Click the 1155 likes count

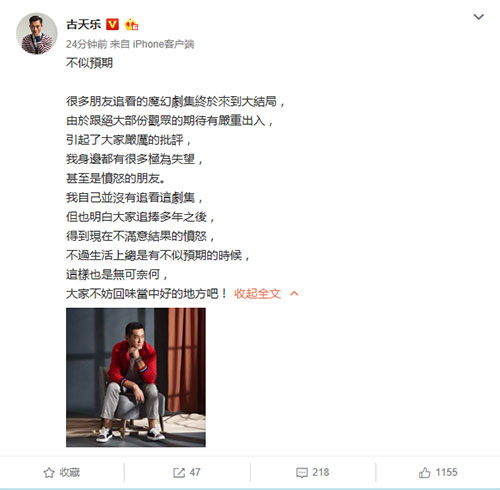pos(447,472)
